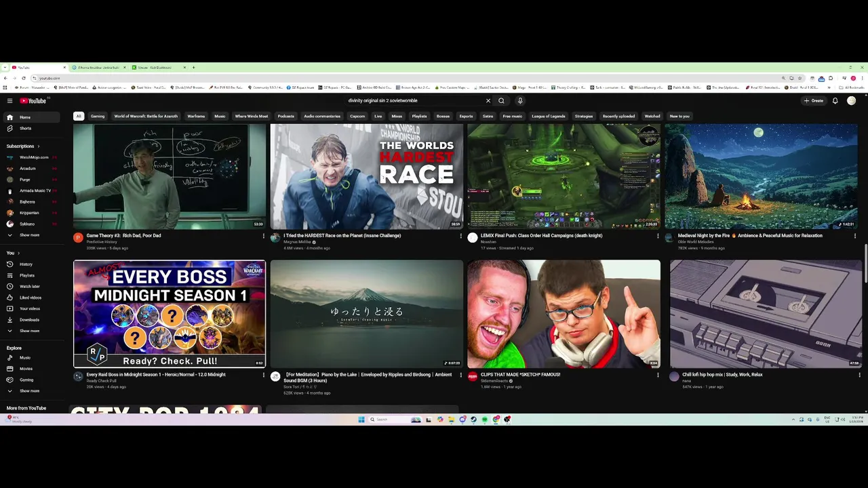Open the YouTube hamburger guide menu
This screenshot has width=868, height=488.
pyautogui.click(x=9, y=101)
